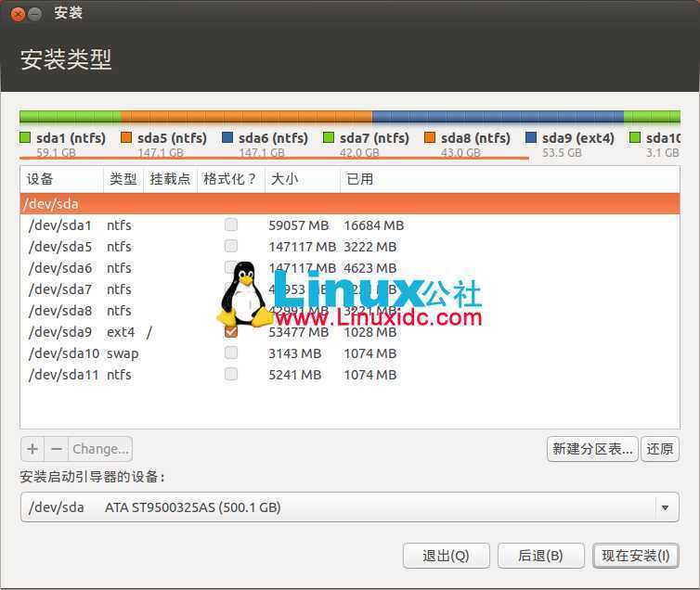
Task: Select the /dev/sda9 ext4 row
Action: (x=350, y=332)
